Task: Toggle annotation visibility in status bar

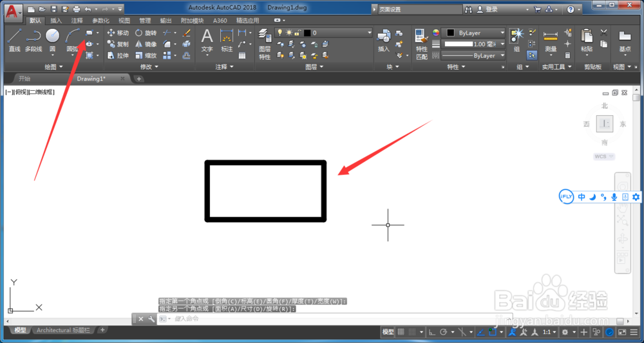Action: click(512, 332)
